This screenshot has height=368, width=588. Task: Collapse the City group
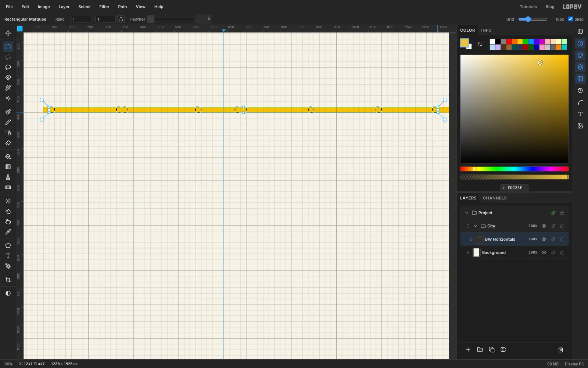coord(476,226)
